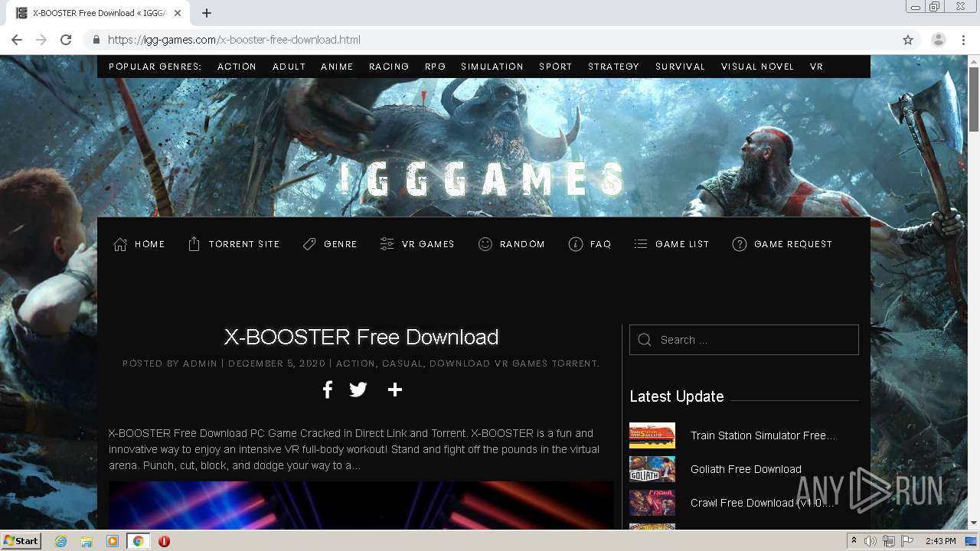This screenshot has width=980, height=551.
Task: Click the Torrent Site upload icon
Action: 194,244
